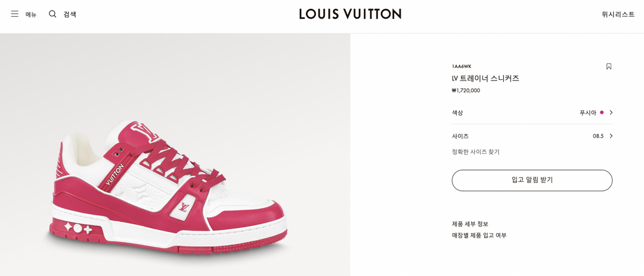Click the 검색 label

[x=69, y=14]
